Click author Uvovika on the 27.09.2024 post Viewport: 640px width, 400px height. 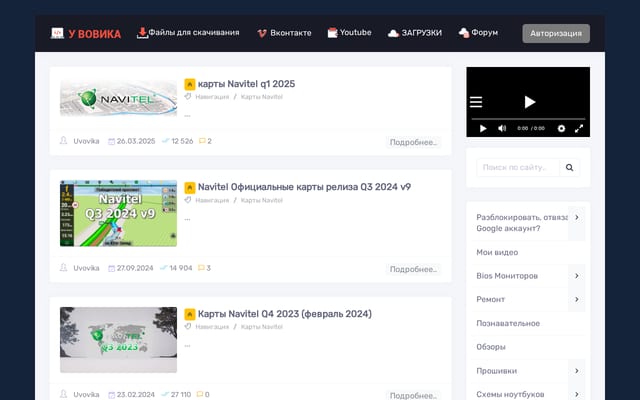coord(86,268)
